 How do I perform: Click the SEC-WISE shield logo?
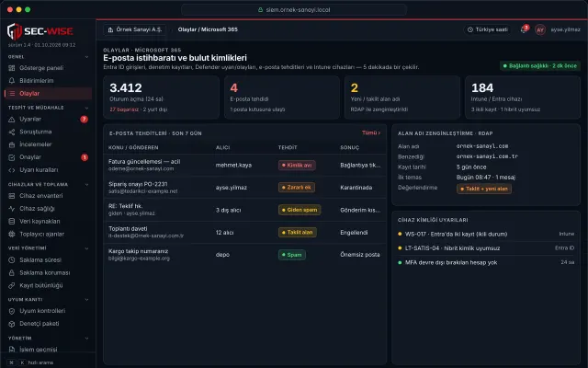click(x=15, y=31)
